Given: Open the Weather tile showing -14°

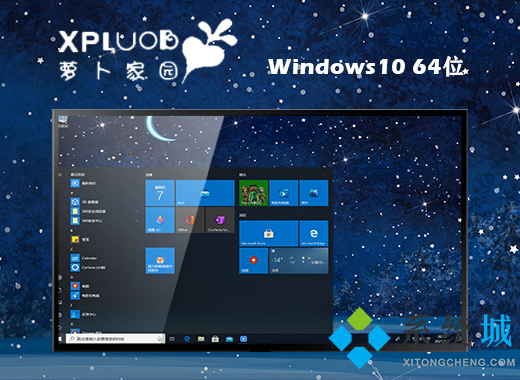Looking at the screenshot, I should [299, 260].
